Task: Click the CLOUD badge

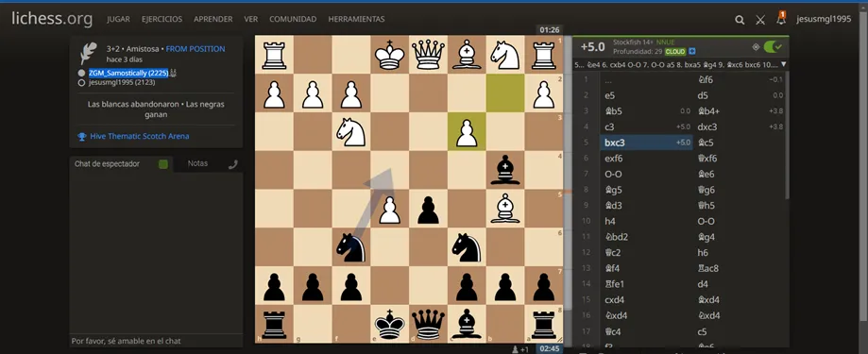Action: (x=675, y=51)
